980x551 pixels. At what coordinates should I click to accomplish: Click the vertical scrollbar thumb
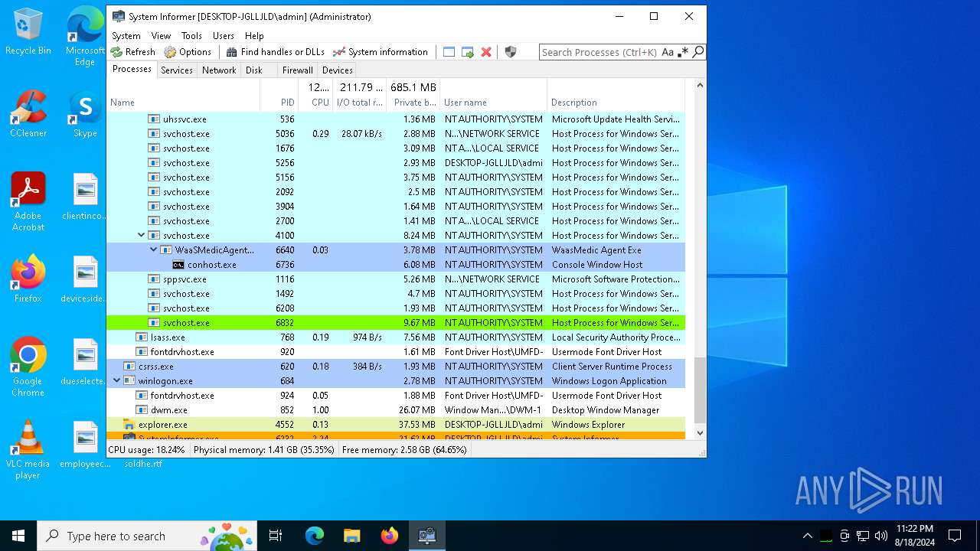[699, 390]
